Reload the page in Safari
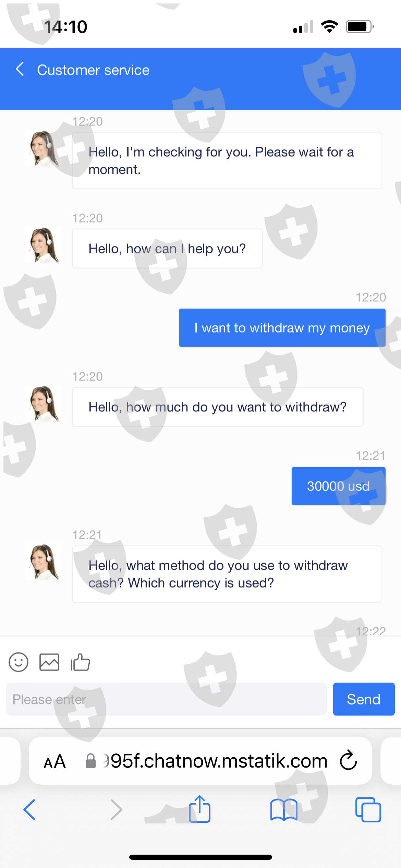This screenshot has height=868, width=401. point(348,760)
